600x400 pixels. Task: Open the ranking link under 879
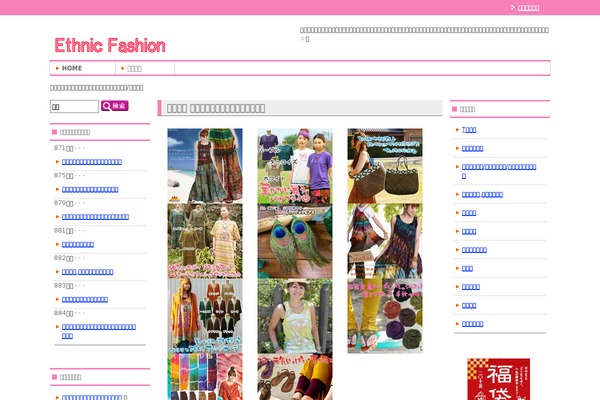95,217
